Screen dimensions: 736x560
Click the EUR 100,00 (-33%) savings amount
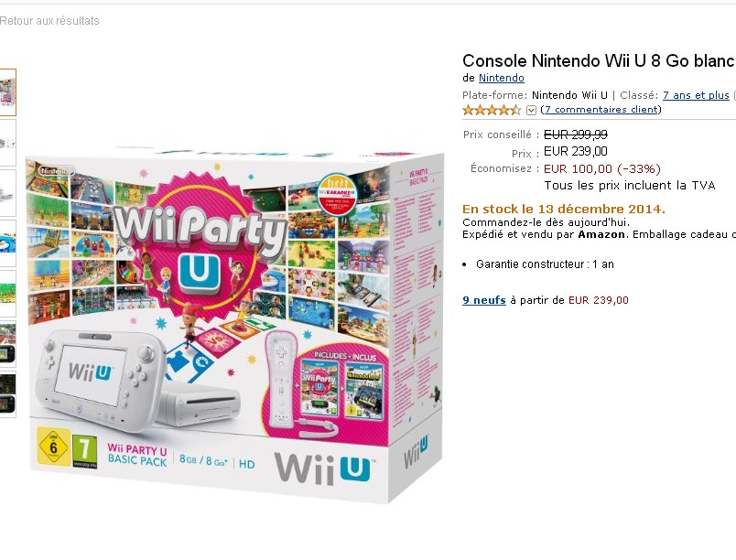tap(601, 169)
